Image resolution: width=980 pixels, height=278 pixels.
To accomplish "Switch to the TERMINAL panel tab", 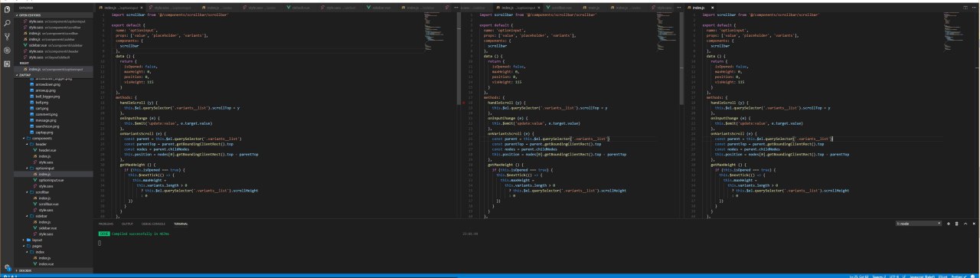I will coord(181,224).
